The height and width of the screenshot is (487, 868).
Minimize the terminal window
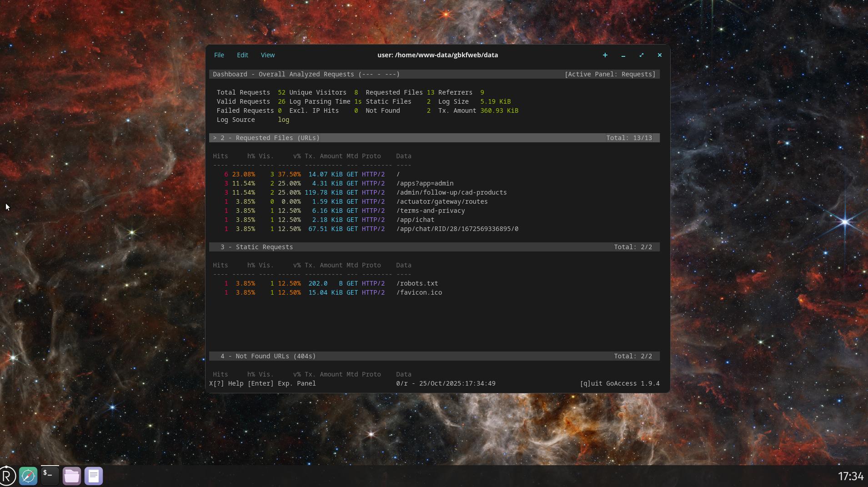pos(623,55)
